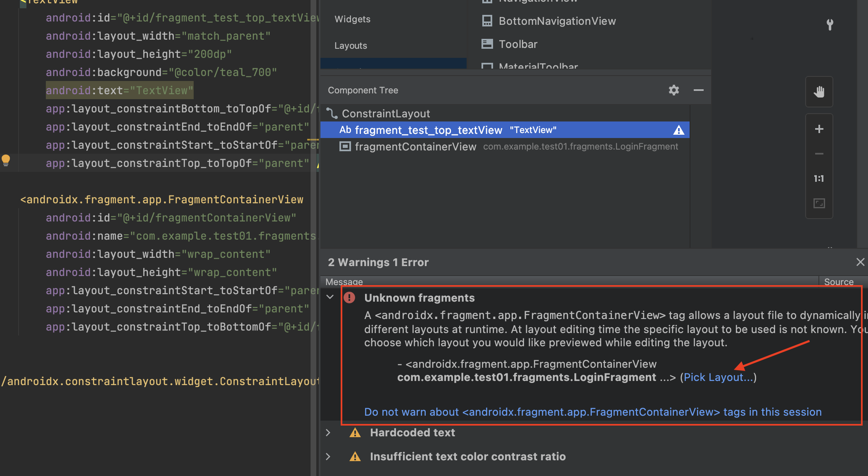Expand the Hardcoded text warning

click(328, 433)
